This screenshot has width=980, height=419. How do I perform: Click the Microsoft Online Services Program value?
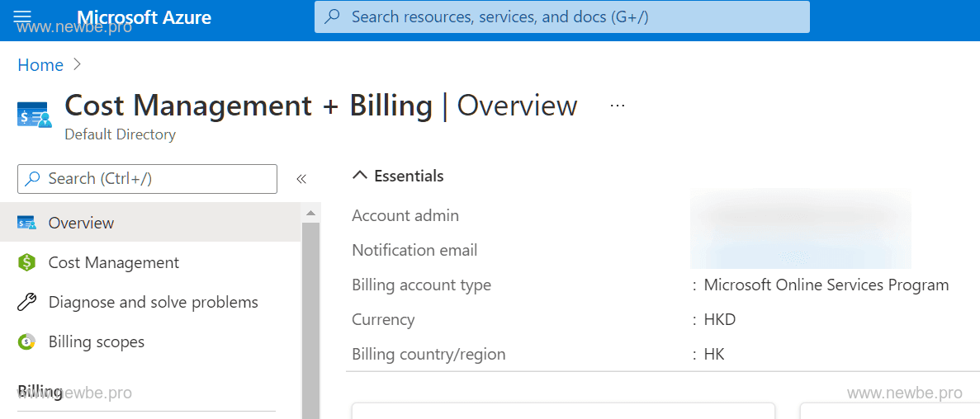tap(826, 285)
